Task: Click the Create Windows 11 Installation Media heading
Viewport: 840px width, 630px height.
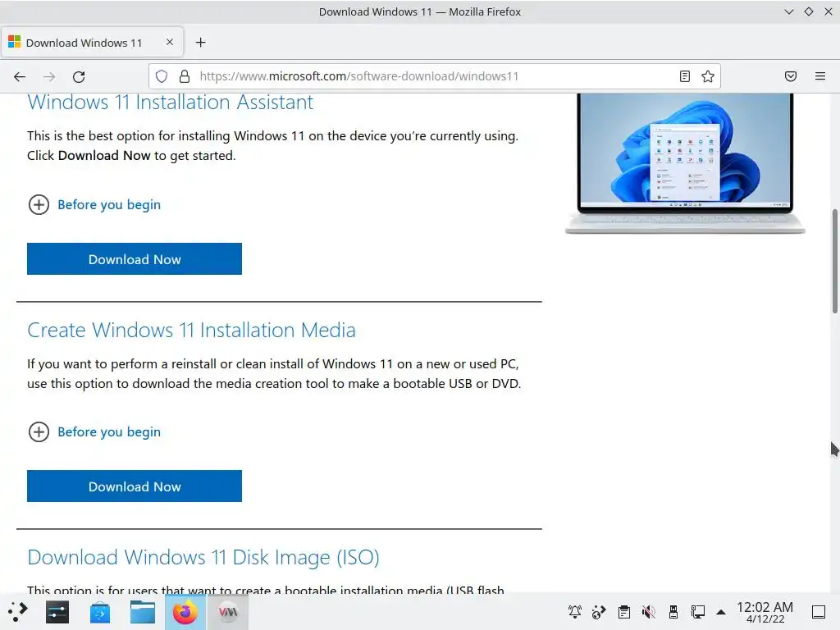Action: point(191,330)
